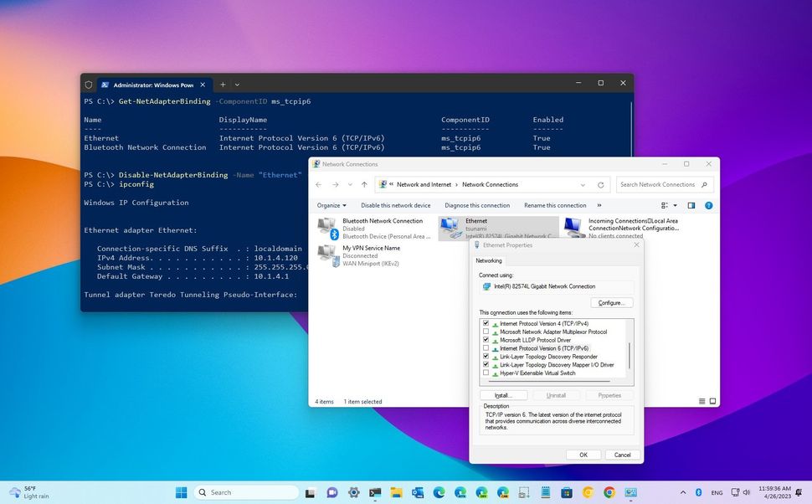Select Rename this connection in the toolbar
Viewport: 812px width, 504px height.
click(555, 205)
